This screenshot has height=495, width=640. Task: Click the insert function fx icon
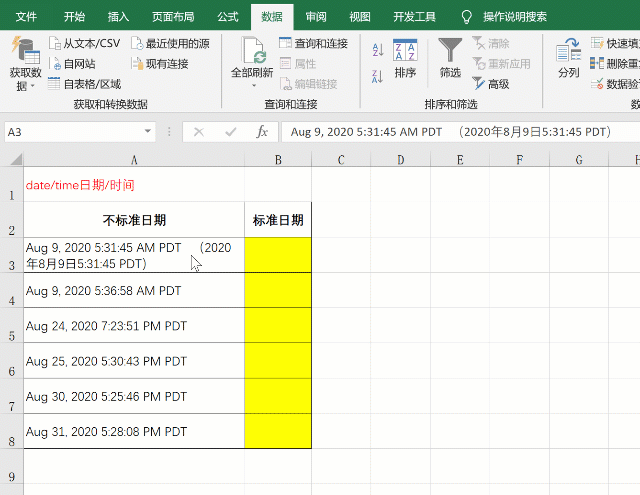262,132
